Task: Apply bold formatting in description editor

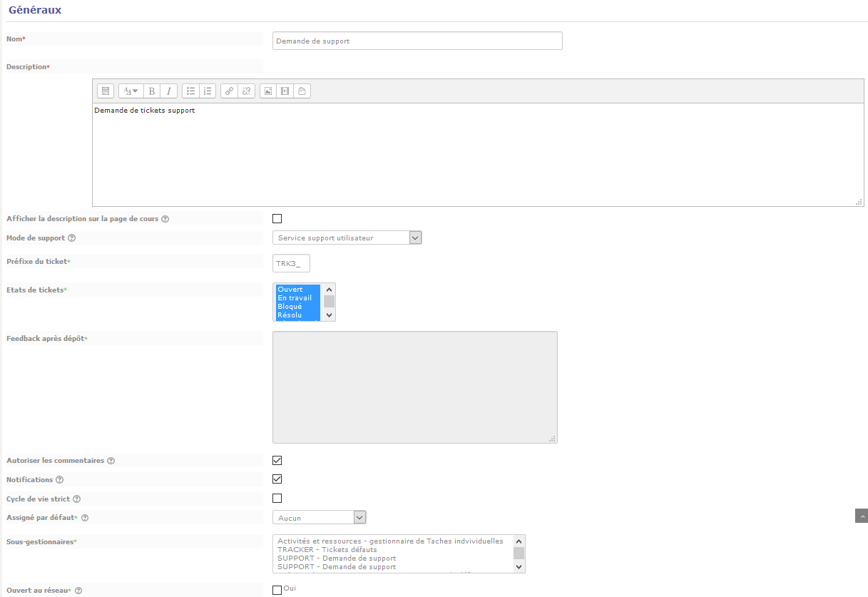Action: 152,91
